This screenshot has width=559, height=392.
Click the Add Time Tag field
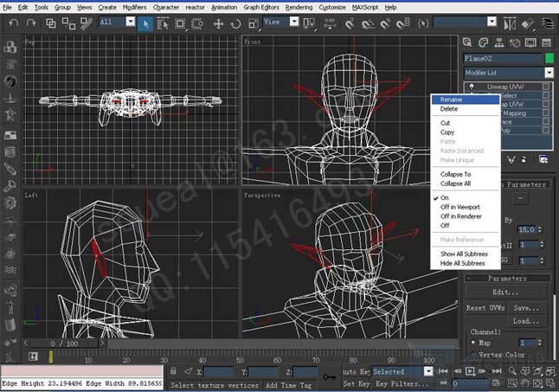(x=289, y=385)
